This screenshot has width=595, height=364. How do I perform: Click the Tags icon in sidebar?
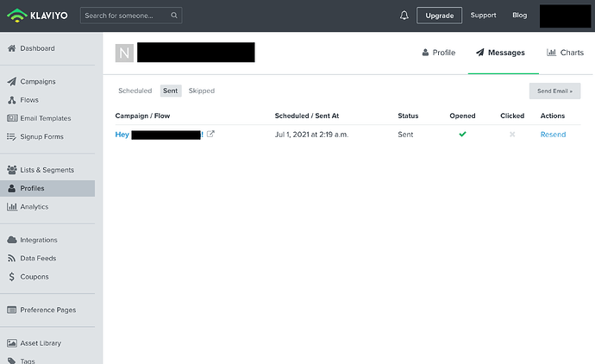(12, 361)
